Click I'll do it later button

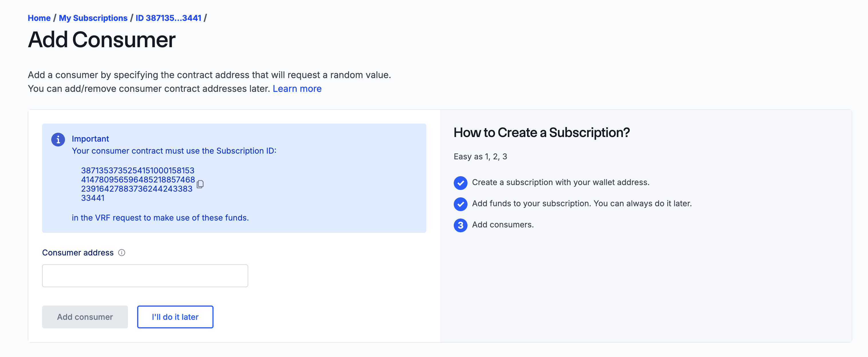(x=175, y=317)
